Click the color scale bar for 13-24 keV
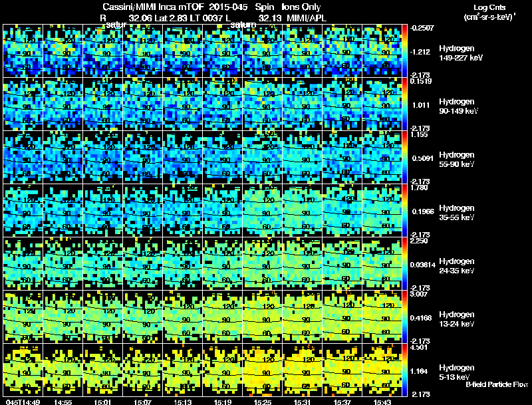Screen dimensions: 532x405 [x=404, y=317]
